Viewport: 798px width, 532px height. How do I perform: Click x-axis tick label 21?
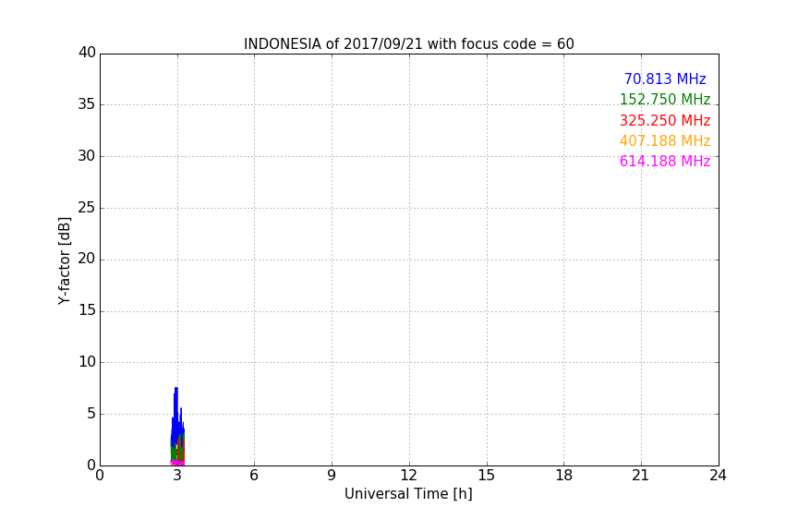click(641, 476)
